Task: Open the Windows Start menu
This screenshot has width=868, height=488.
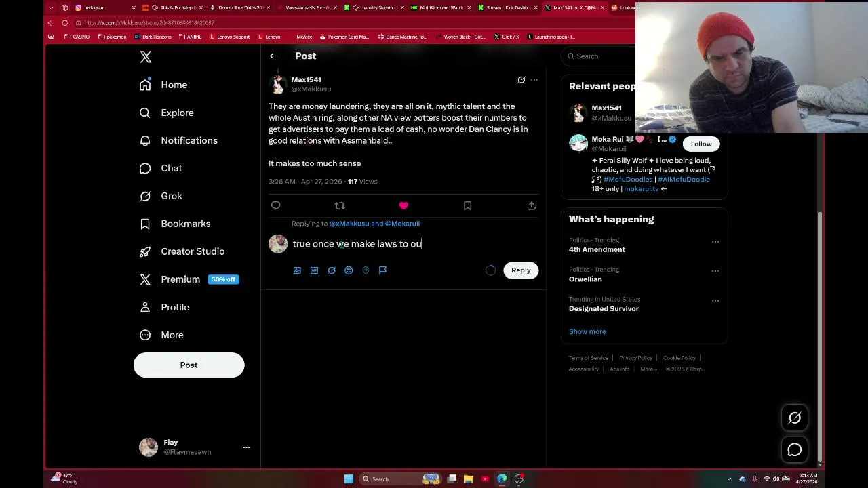Action: tap(349, 479)
